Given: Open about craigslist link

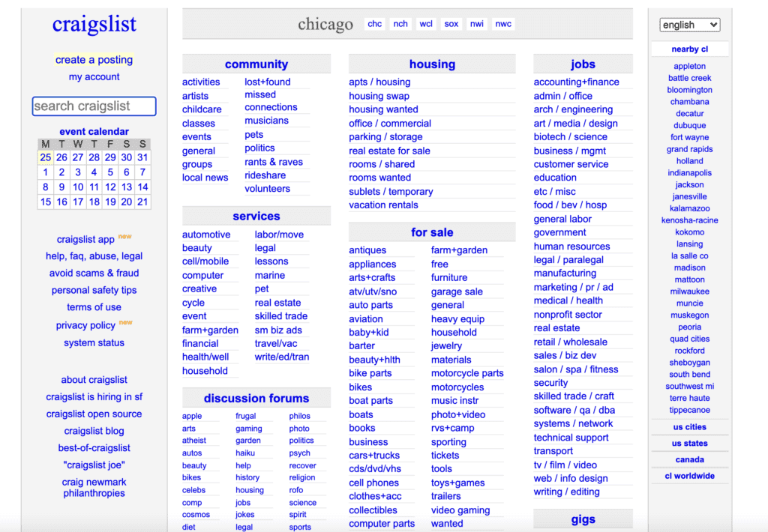Looking at the screenshot, I should (94, 380).
